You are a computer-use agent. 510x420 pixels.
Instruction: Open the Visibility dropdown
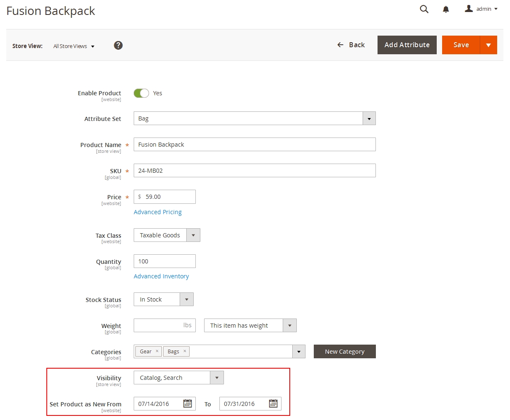point(217,377)
